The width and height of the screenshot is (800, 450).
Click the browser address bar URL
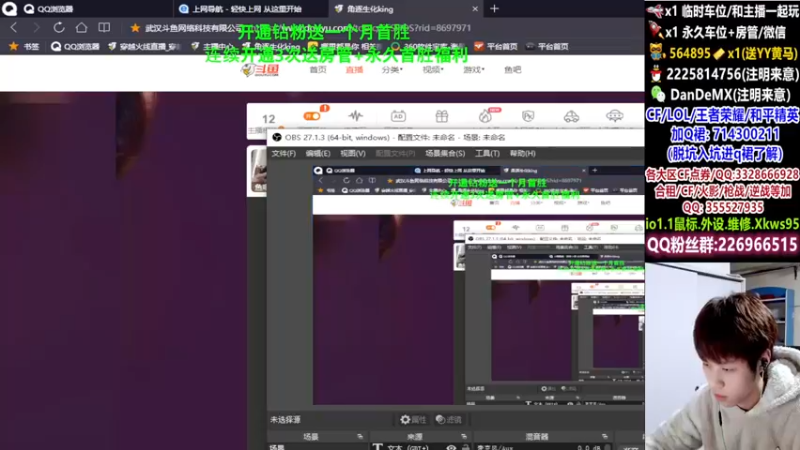(357, 28)
